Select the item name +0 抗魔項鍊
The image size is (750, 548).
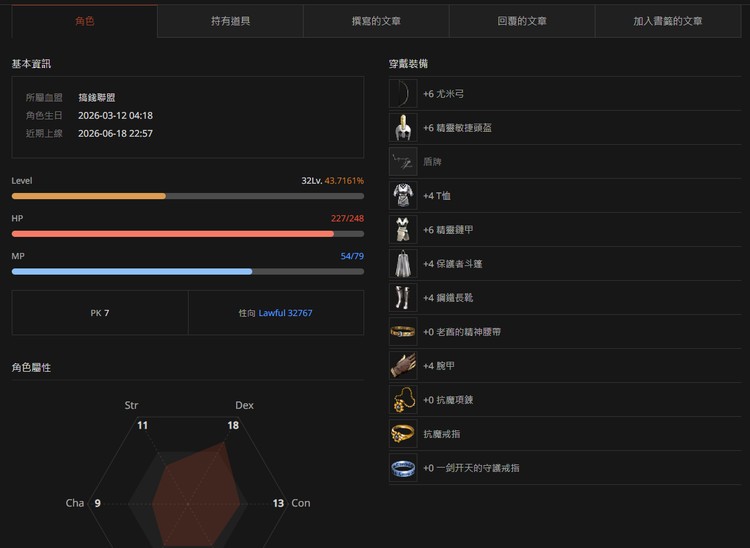[x=448, y=400]
